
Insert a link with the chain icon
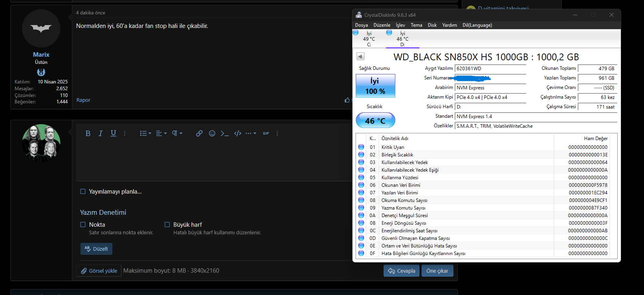199,133
